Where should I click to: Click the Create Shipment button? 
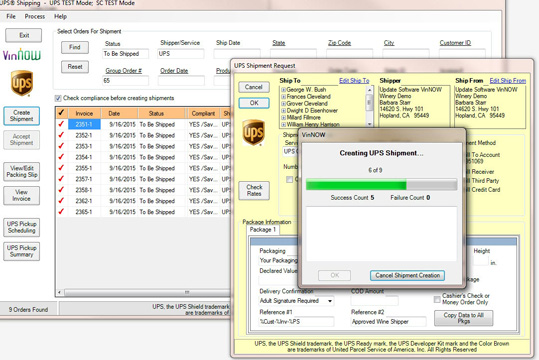tap(21, 116)
